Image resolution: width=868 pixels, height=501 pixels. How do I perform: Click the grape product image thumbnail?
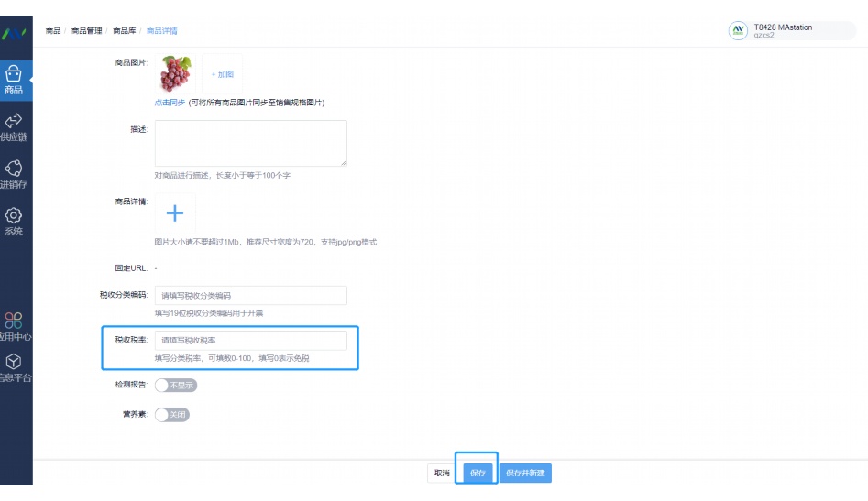click(x=175, y=73)
